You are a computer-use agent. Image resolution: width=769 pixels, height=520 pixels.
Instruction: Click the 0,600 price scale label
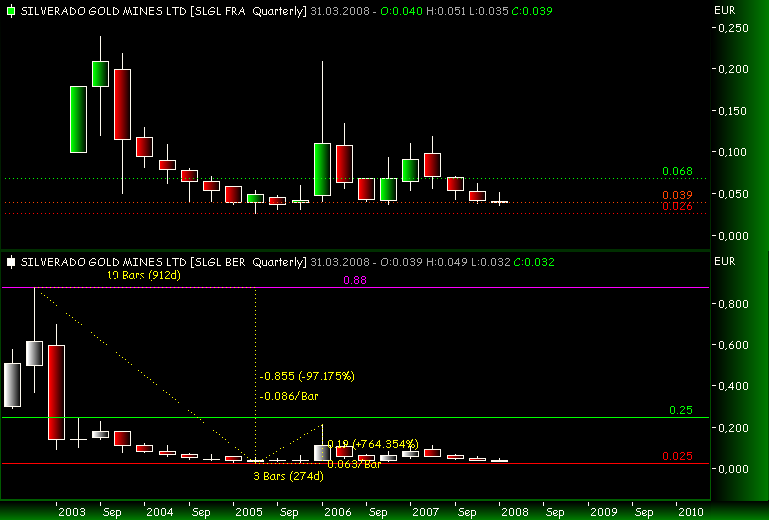[733, 345]
